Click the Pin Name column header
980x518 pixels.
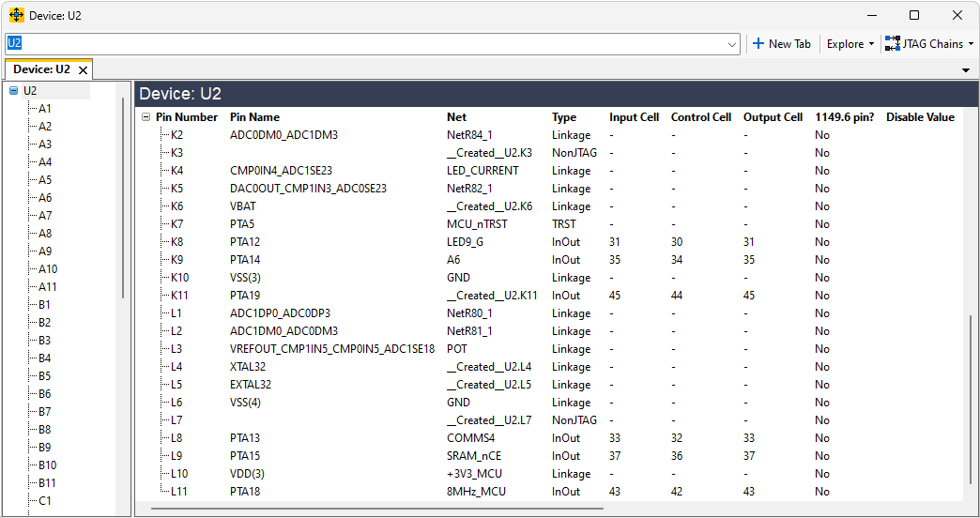(x=254, y=117)
